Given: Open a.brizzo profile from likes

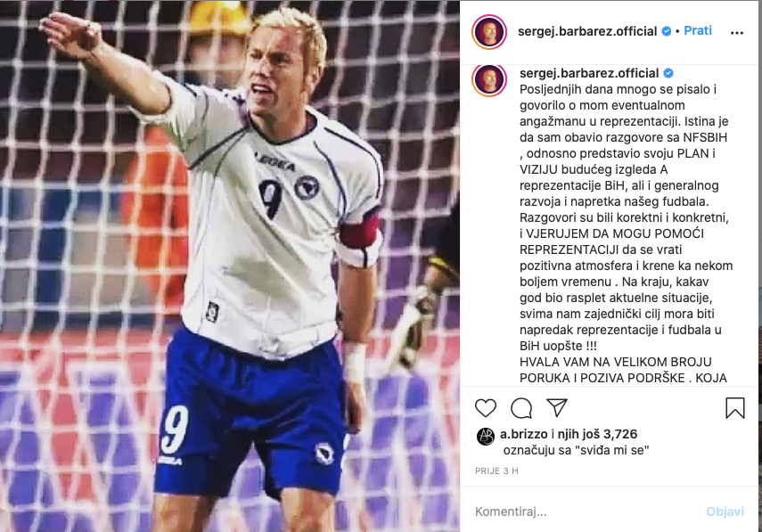Looking at the screenshot, I should 524,434.
